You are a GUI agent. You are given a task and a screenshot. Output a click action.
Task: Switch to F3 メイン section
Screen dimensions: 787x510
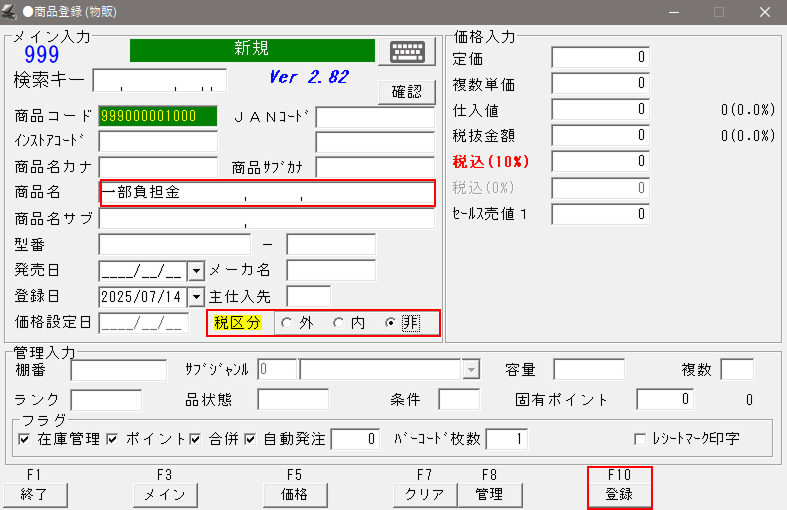(x=164, y=494)
